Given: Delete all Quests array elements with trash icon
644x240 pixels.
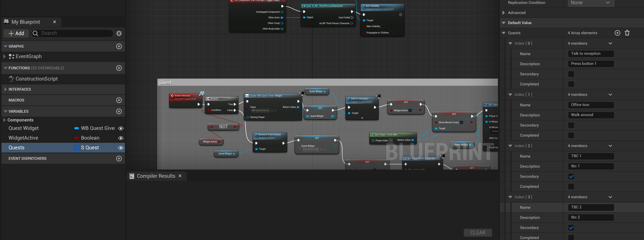Looking at the screenshot, I should coord(627,33).
